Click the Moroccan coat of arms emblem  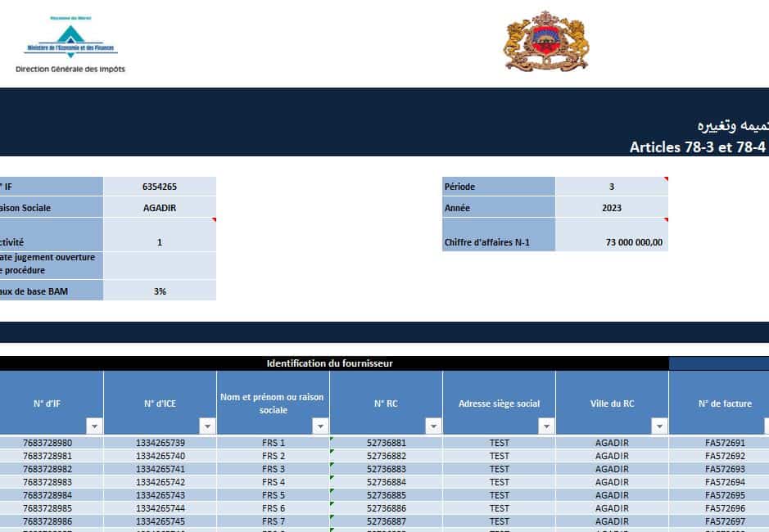(x=546, y=41)
